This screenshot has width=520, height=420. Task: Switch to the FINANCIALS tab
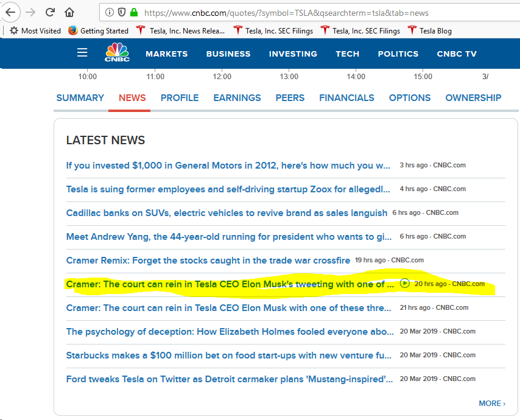pyautogui.click(x=346, y=98)
